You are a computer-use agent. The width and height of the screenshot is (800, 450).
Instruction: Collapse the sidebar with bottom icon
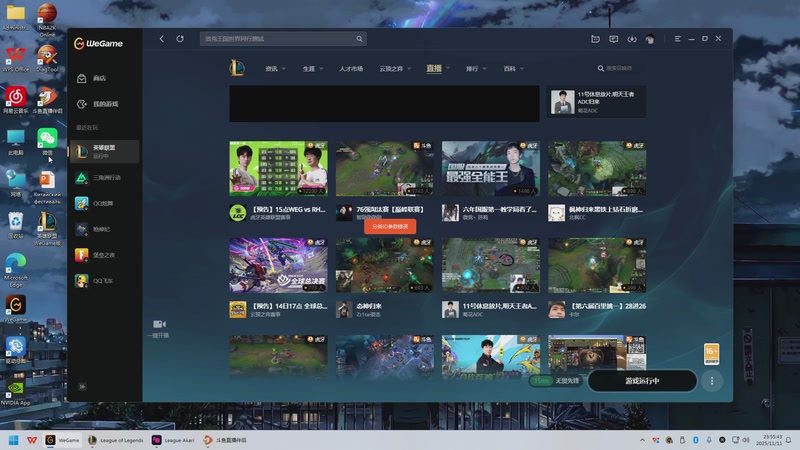click(82, 387)
